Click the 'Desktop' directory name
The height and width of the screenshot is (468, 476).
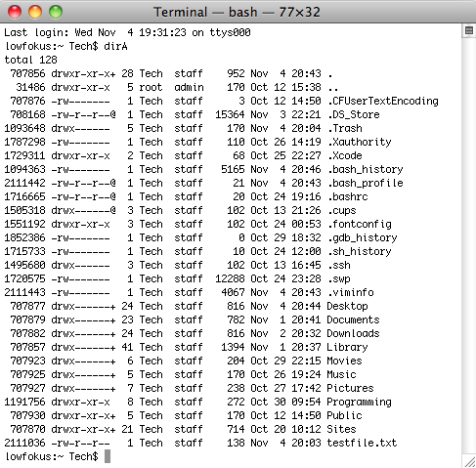pyautogui.click(x=347, y=306)
